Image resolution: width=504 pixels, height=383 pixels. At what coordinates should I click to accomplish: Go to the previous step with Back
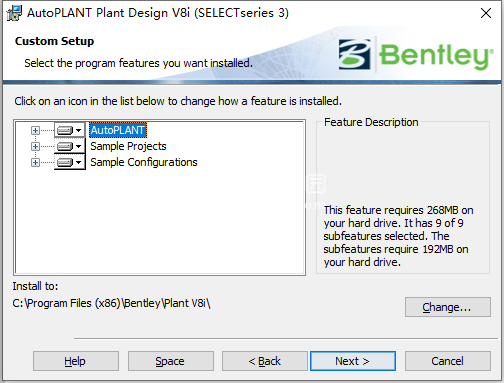click(265, 361)
